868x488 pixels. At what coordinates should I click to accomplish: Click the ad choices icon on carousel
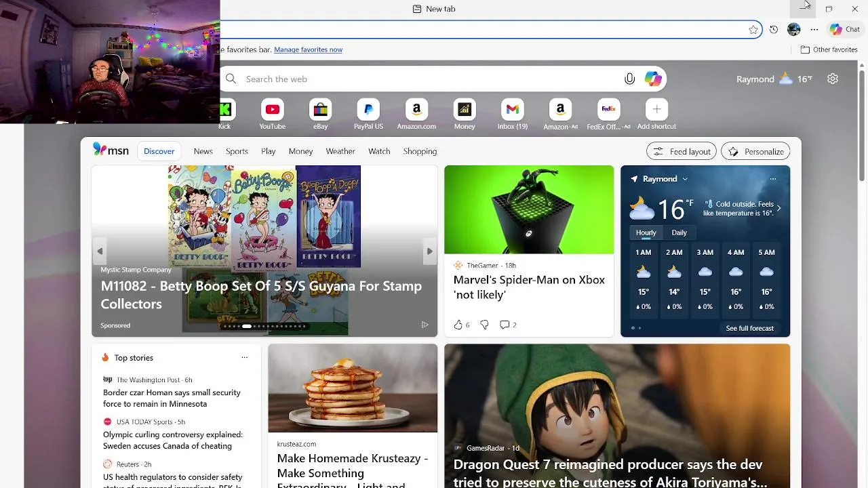coord(425,325)
